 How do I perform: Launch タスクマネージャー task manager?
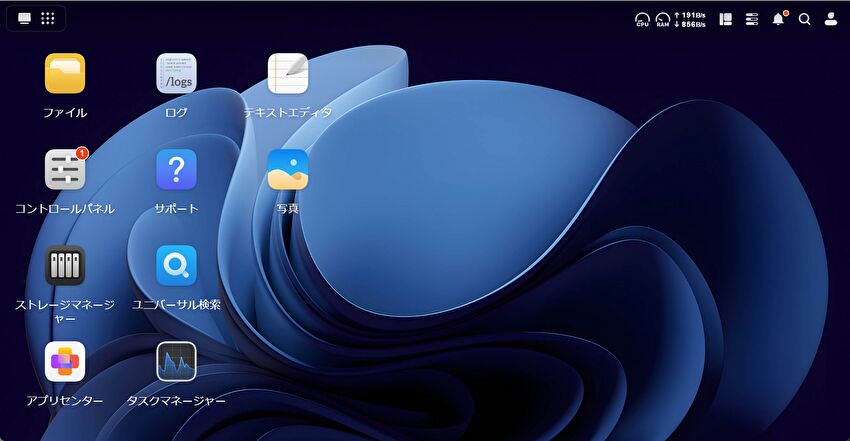pos(176,362)
